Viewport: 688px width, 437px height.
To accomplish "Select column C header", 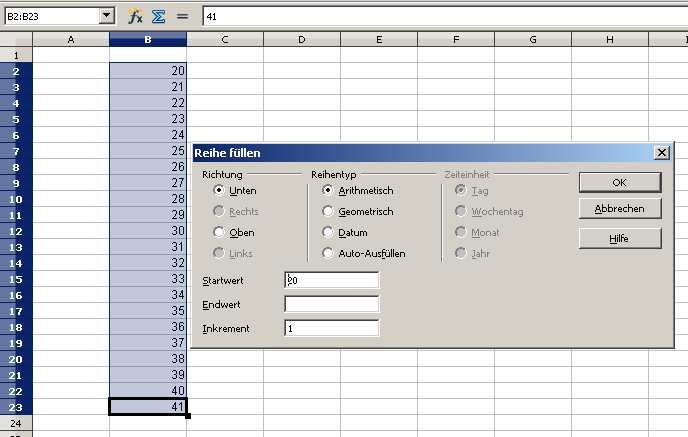I will (x=225, y=39).
